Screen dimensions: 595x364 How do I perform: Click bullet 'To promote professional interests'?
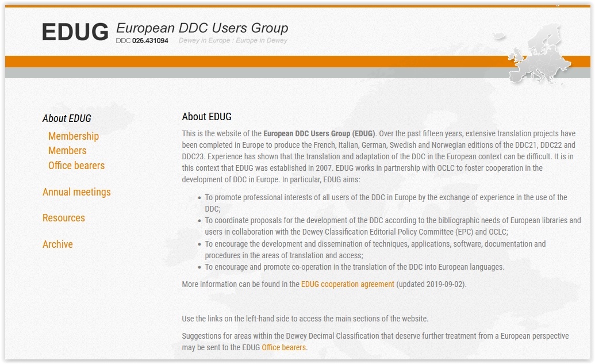click(x=386, y=203)
